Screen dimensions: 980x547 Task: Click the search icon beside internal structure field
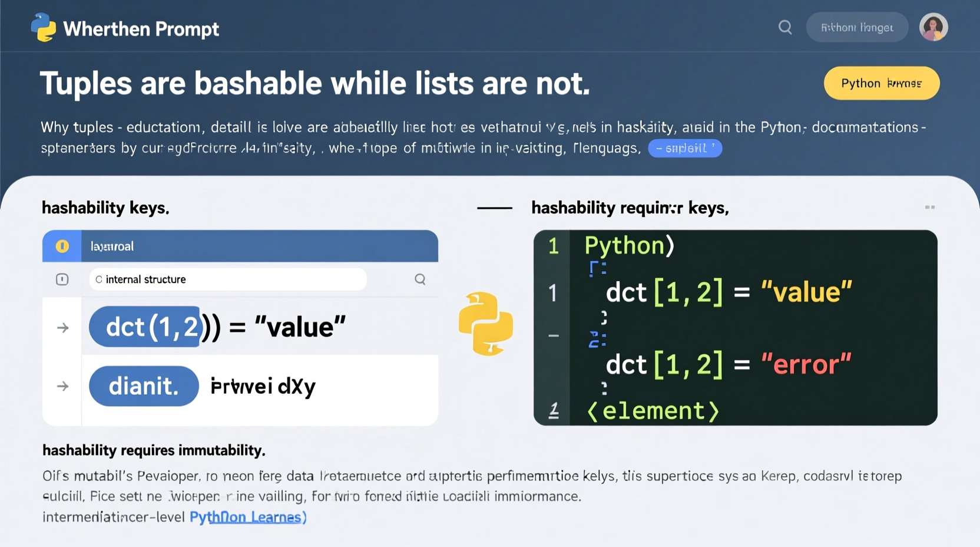click(x=420, y=279)
